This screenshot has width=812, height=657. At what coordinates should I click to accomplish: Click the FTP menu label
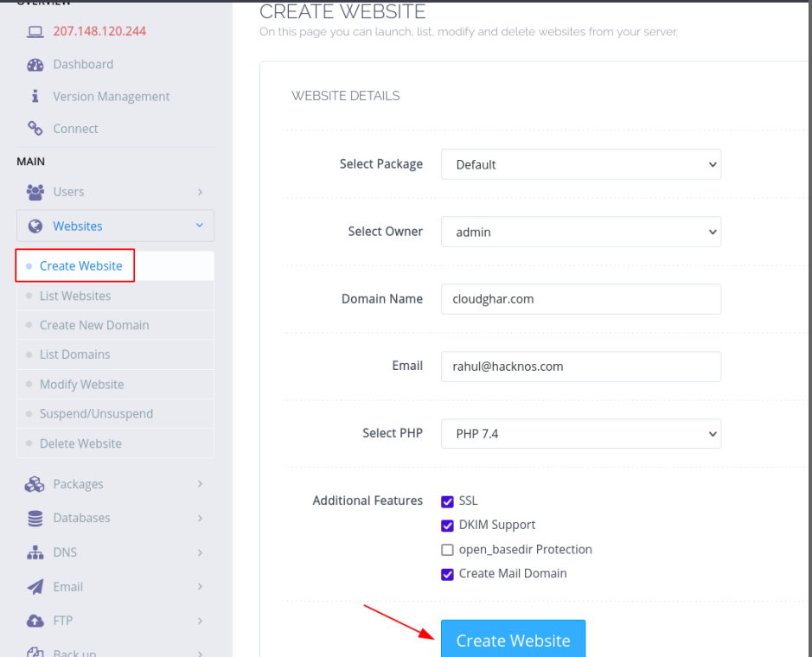(62, 621)
